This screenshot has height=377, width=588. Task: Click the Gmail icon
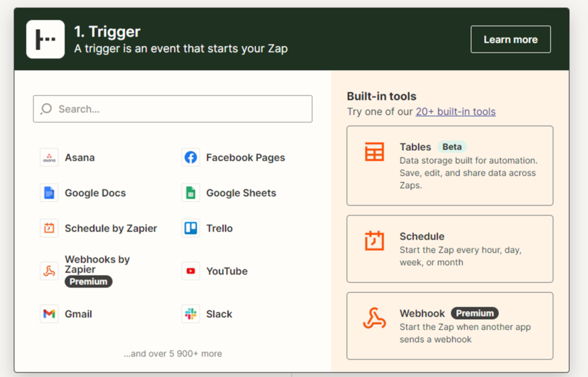pos(49,314)
